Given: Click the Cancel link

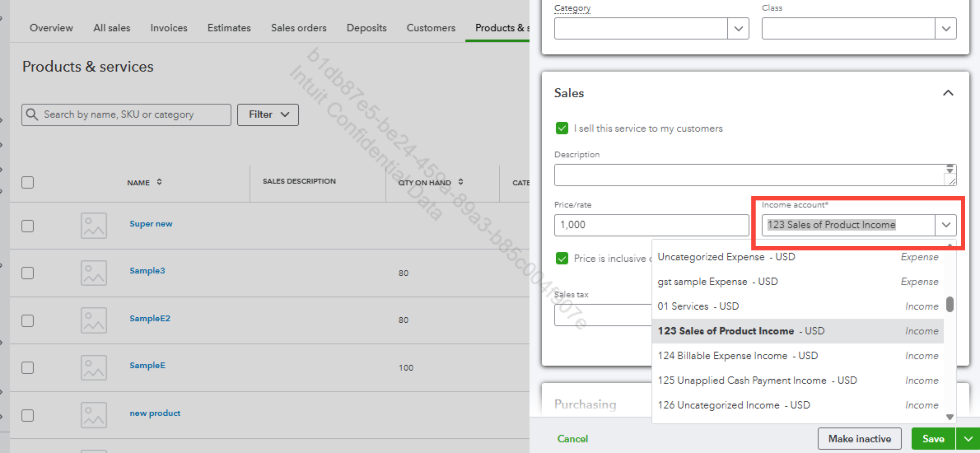Looking at the screenshot, I should click(572, 438).
